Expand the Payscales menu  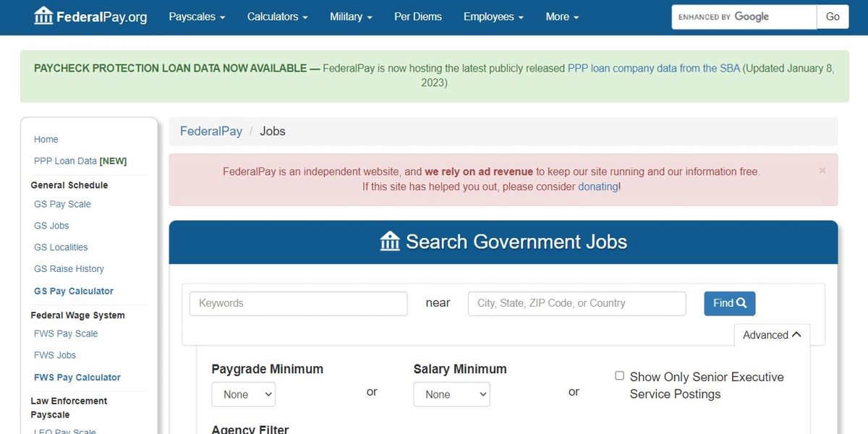click(197, 17)
